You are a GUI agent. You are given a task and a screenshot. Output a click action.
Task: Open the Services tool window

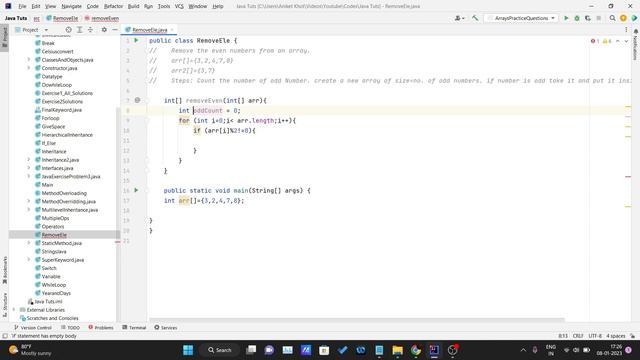tap(166, 327)
